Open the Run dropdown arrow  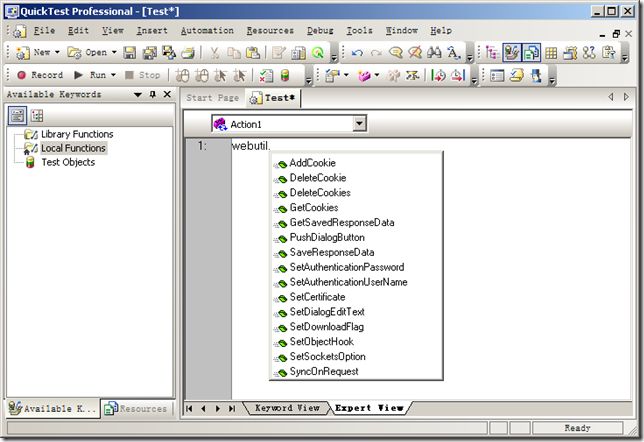tap(113, 75)
